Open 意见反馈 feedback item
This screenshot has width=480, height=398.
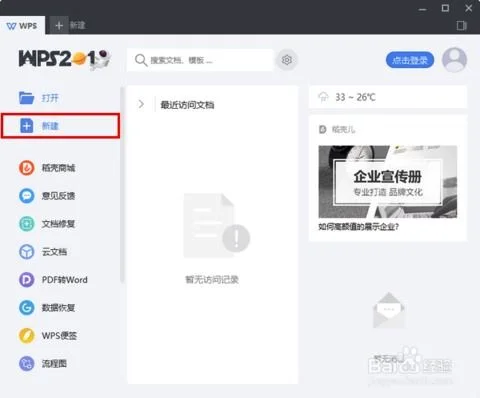[x=47, y=196]
